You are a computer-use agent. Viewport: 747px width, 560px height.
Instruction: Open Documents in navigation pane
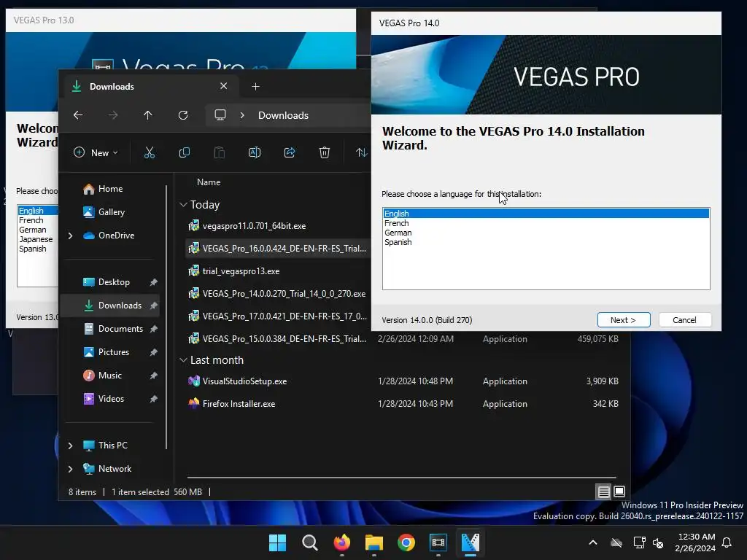coord(113,329)
